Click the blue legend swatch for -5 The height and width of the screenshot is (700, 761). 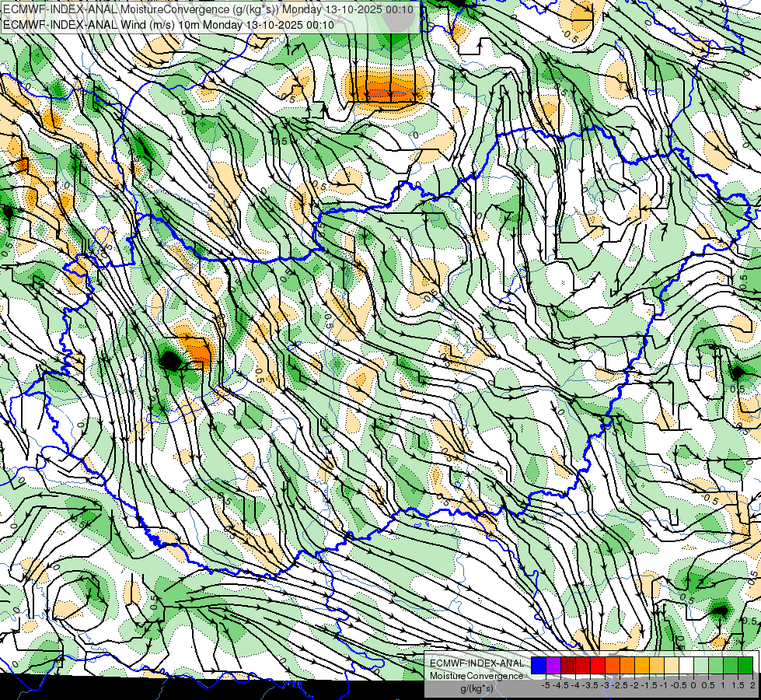pos(539,665)
